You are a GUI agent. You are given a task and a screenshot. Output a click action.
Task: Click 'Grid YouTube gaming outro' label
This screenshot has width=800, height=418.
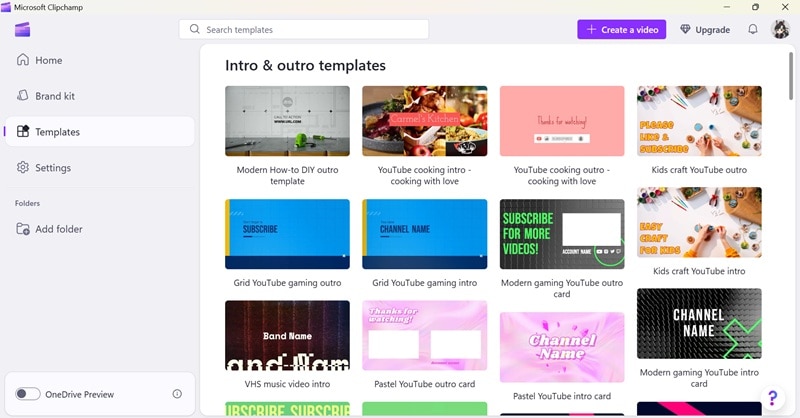[x=287, y=282]
